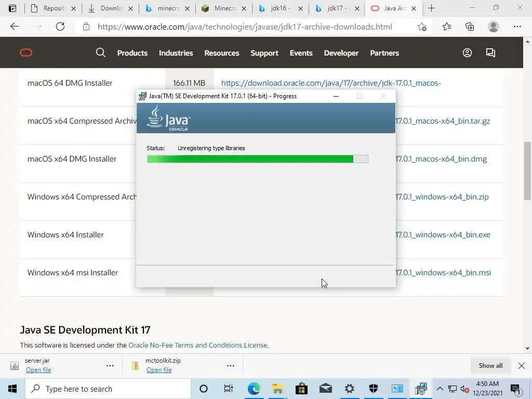The image size is (532, 399).
Task: Open file for server.jar download
Action: (x=38, y=370)
